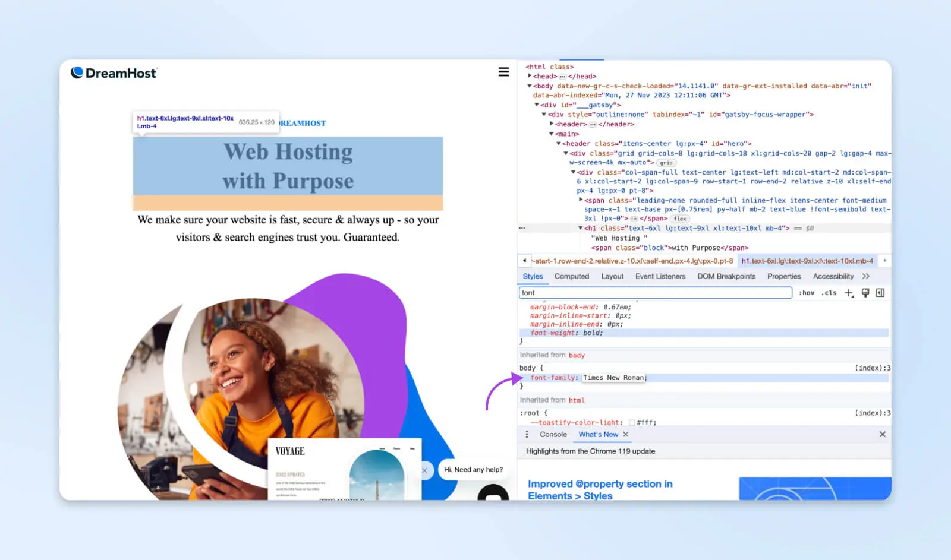951x560 pixels.
Task: Collapse the grid grid-cols-8 div node
Action: (566, 153)
